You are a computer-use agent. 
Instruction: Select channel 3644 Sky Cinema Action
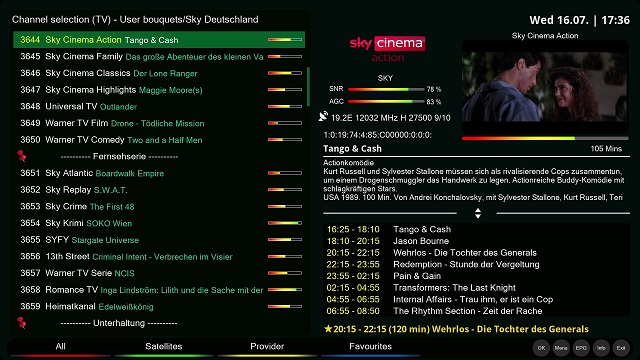(159, 40)
